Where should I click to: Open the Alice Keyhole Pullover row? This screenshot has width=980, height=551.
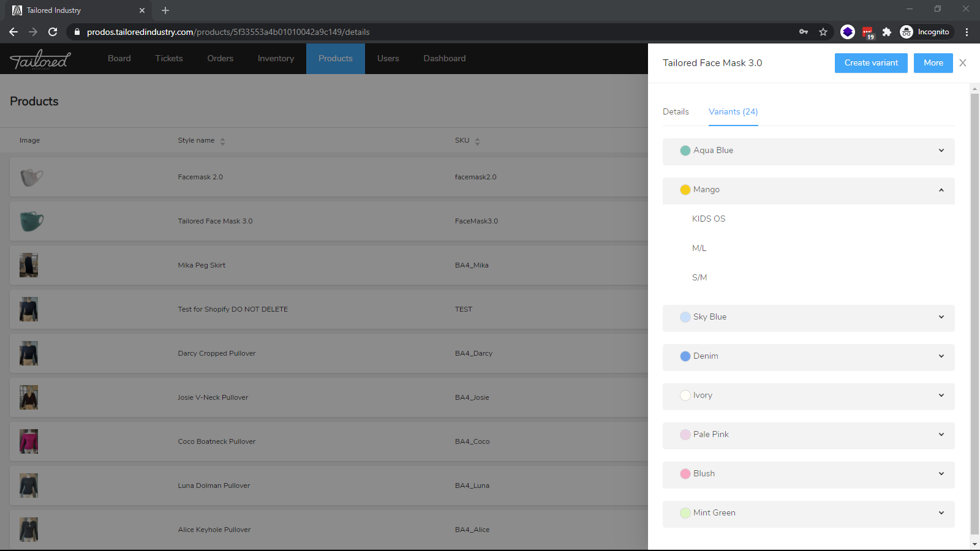[x=328, y=530]
